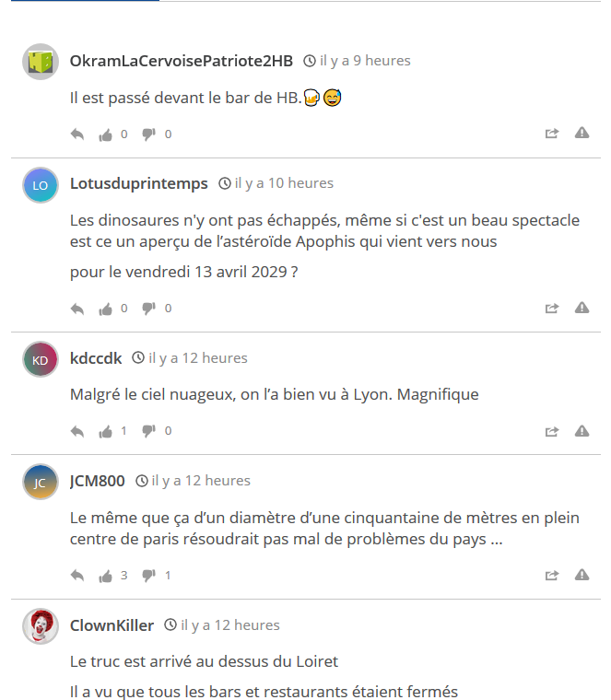This screenshot has height=700, width=611.
Task: Open ClownKiller's profile name
Action: [x=112, y=625]
